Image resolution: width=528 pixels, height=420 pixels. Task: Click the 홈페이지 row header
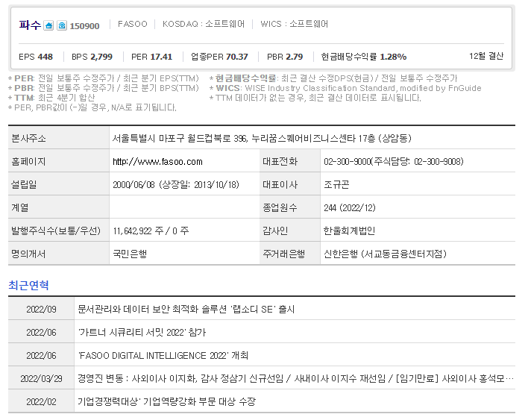[x=59, y=161]
